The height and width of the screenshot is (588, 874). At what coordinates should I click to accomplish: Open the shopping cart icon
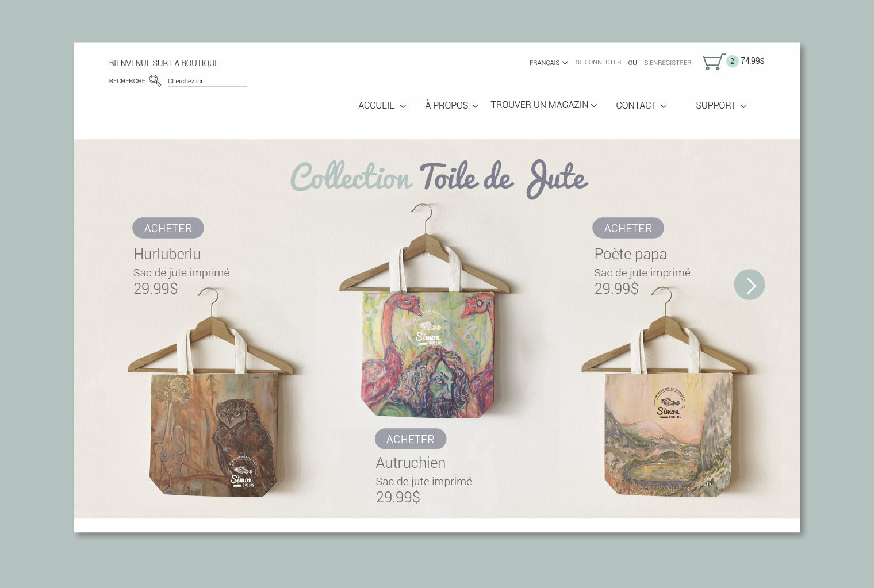[714, 62]
